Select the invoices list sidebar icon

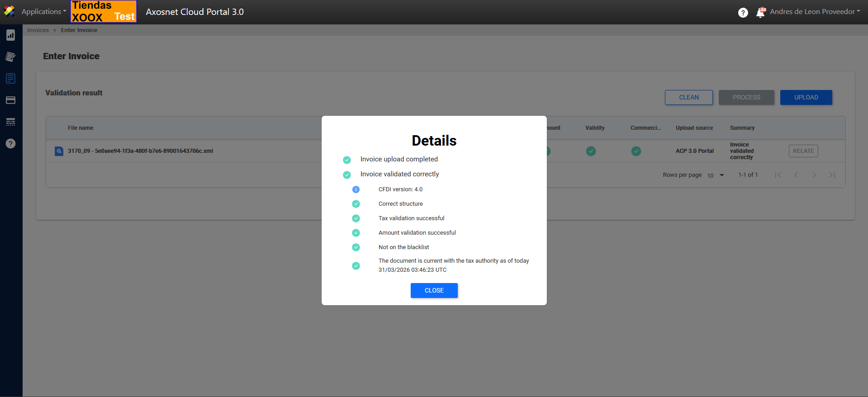(10, 78)
